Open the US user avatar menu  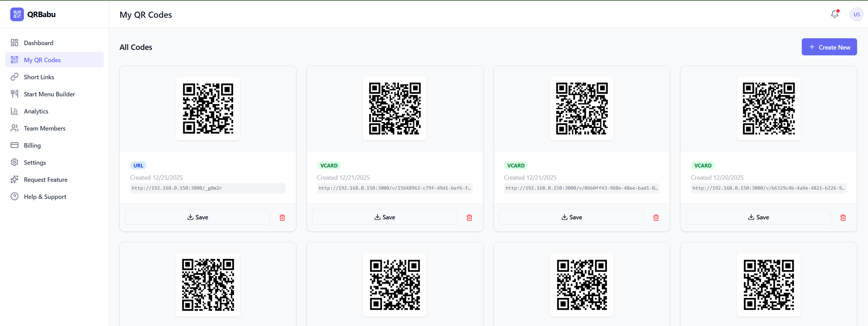tap(856, 14)
